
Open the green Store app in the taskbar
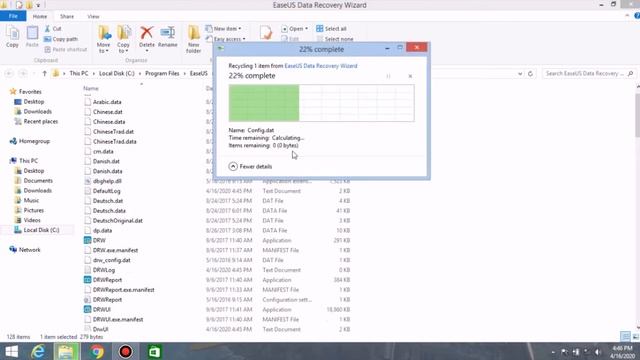[x=154, y=351]
